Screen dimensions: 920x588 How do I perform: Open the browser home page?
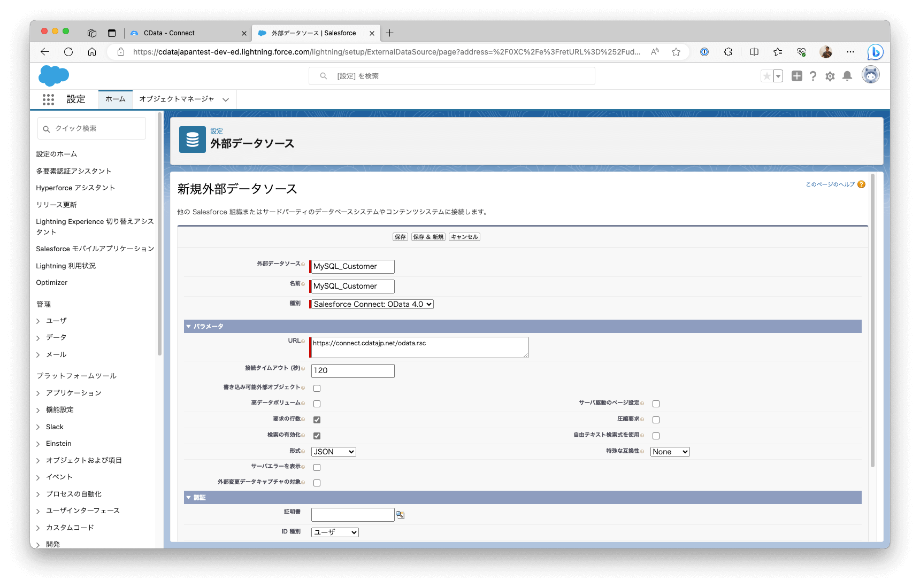coord(92,52)
